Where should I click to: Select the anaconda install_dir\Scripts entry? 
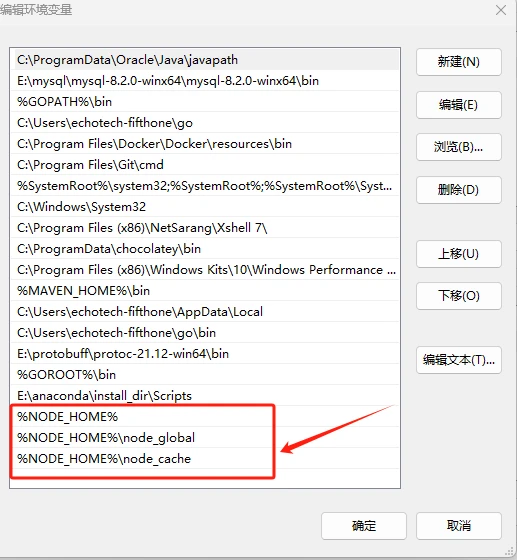point(205,396)
